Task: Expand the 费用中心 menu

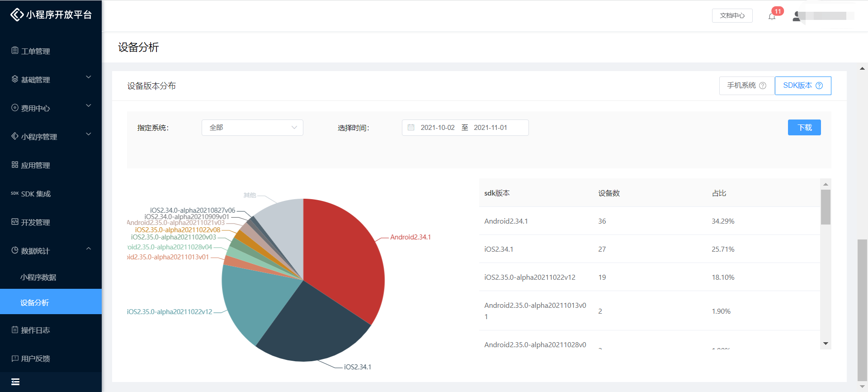Action: pos(51,108)
